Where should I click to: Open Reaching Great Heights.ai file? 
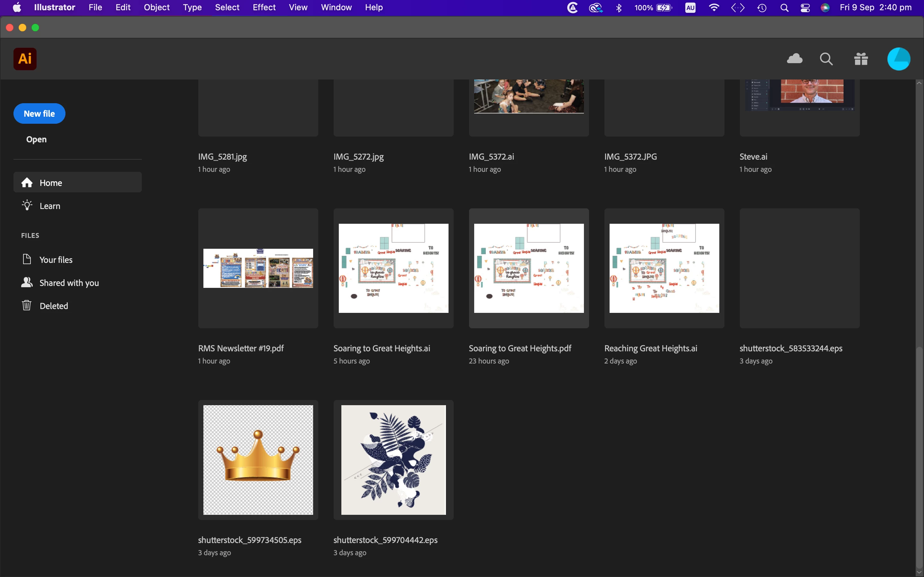coord(664,268)
